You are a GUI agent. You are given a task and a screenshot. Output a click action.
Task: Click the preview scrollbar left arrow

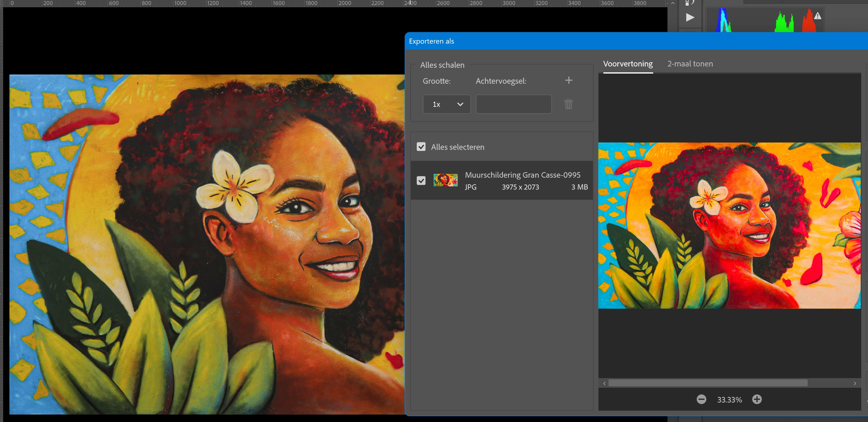coord(604,383)
